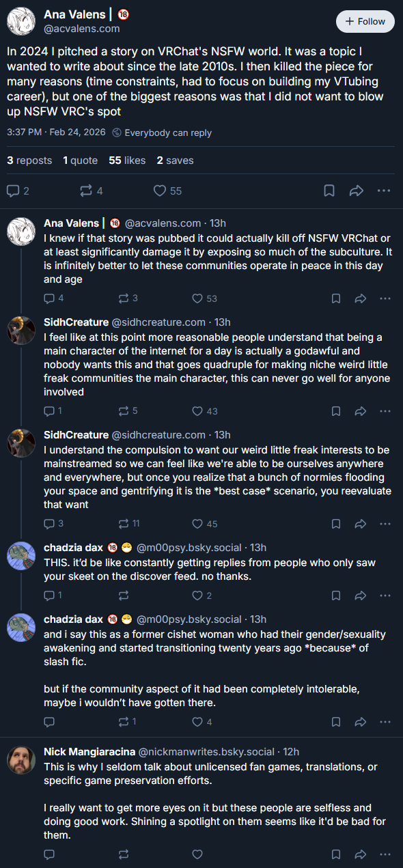The height and width of the screenshot is (868, 403).
Task: Bookmark Nick Mangiaracina's reply
Action: [336, 854]
